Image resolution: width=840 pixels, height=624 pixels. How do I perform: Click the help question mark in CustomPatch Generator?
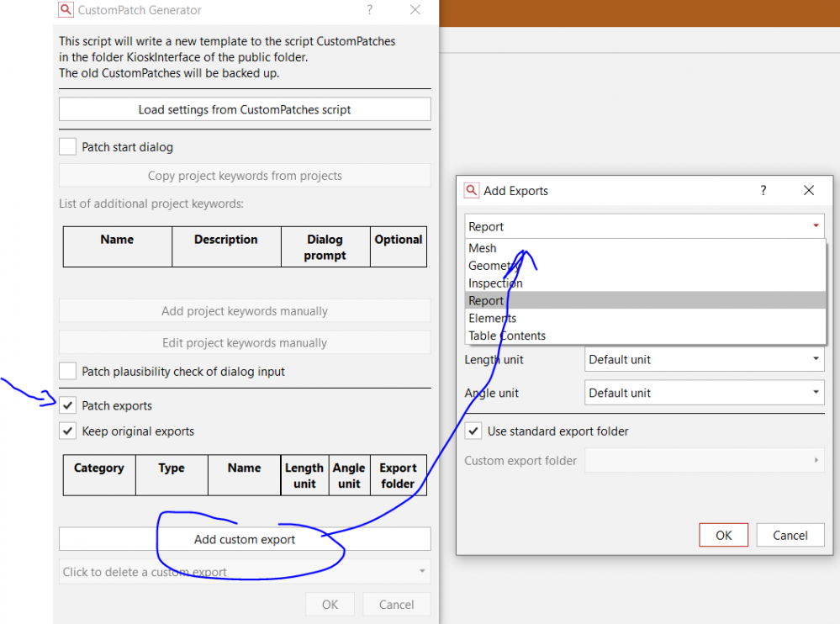pos(370,10)
